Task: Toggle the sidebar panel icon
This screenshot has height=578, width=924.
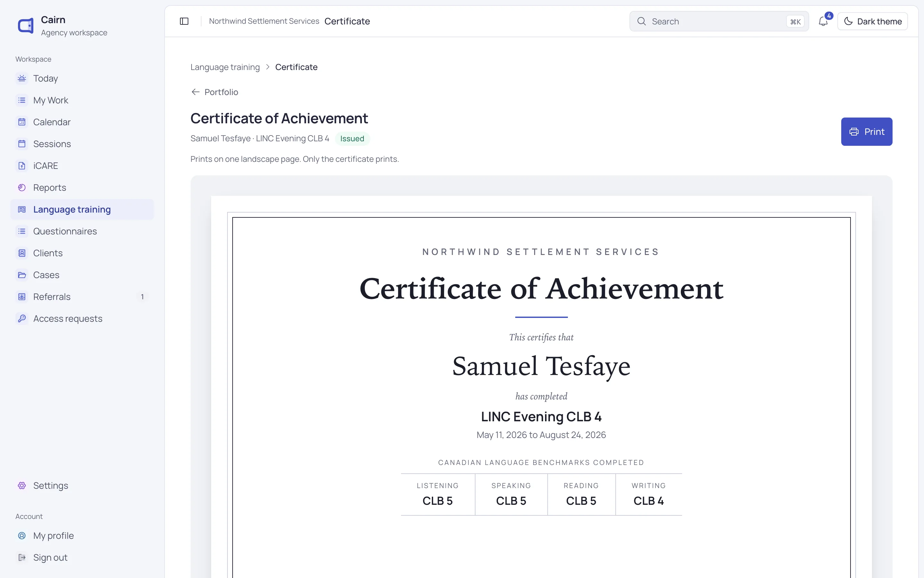Action: click(184, 22)
